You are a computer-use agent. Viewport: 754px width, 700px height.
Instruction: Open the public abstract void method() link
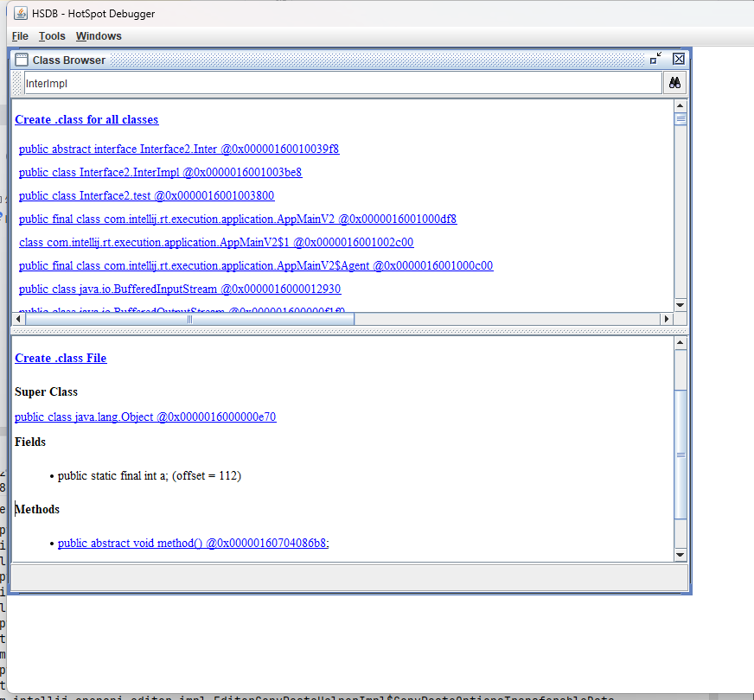(x=194, y=543)
